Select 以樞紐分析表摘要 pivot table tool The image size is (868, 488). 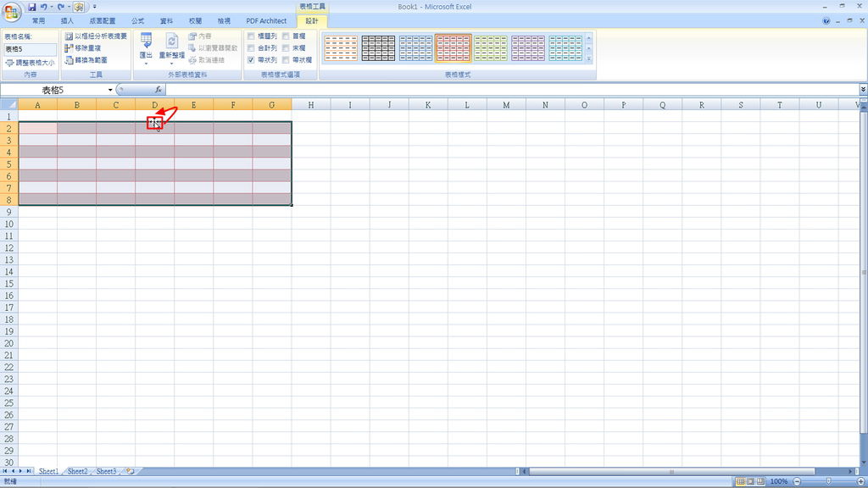click(96, 36)
